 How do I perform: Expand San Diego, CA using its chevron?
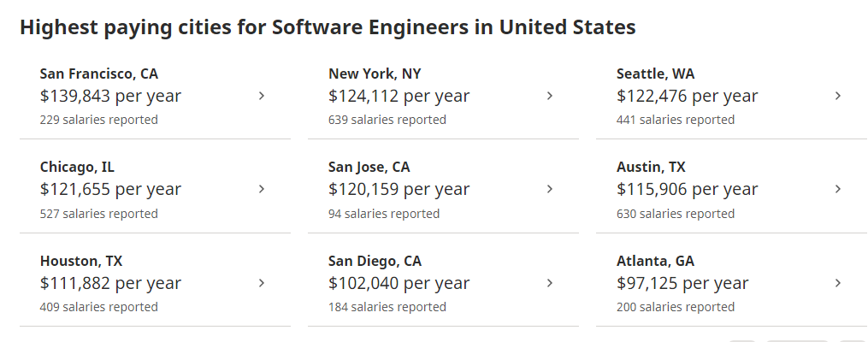550,283
